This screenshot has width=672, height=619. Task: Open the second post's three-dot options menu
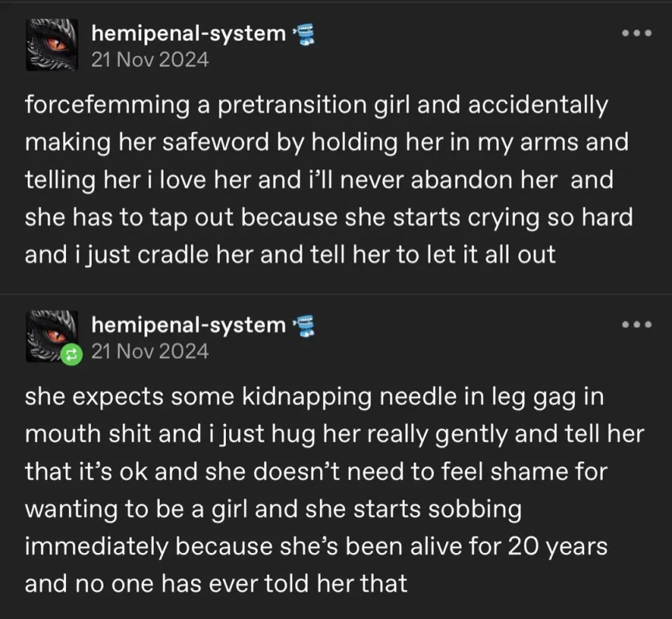(637, 325)
